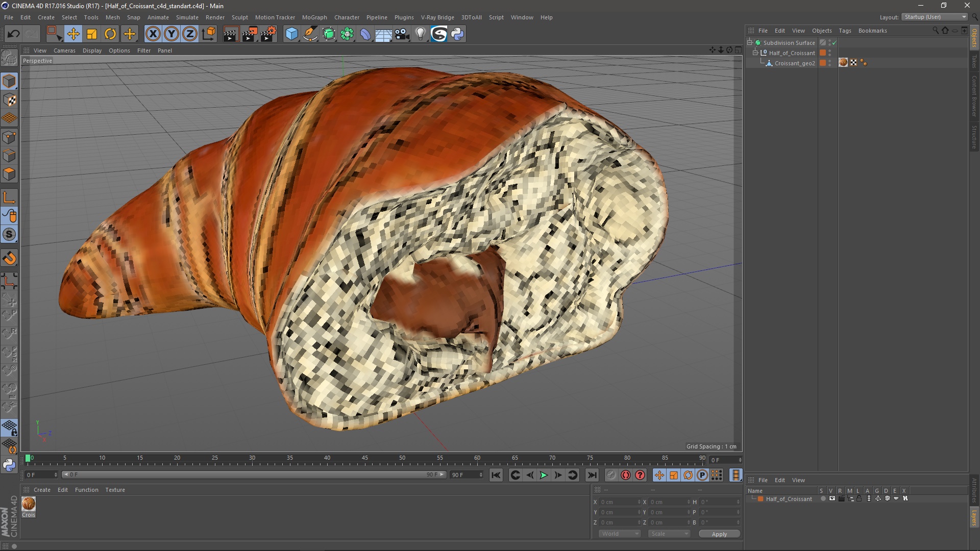
Task: Click the Croissant_geo2 material tag
Action: [843, 63]
